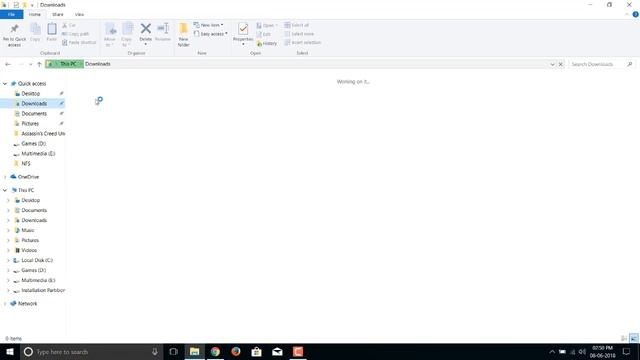
Task: Open Mail app from taskbar
Action: click(x=277, y=351)
